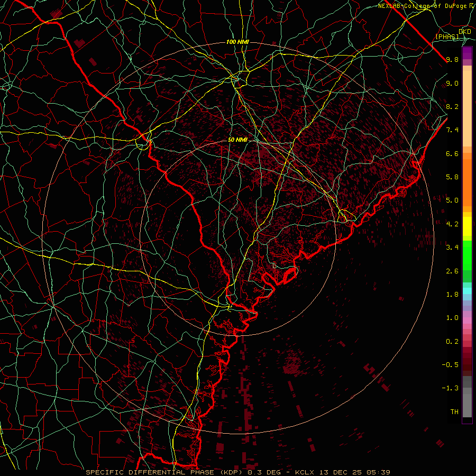Viewport: 476px width, 476px height.
Task: Pick the cyan color band
Action: (467, 291)
